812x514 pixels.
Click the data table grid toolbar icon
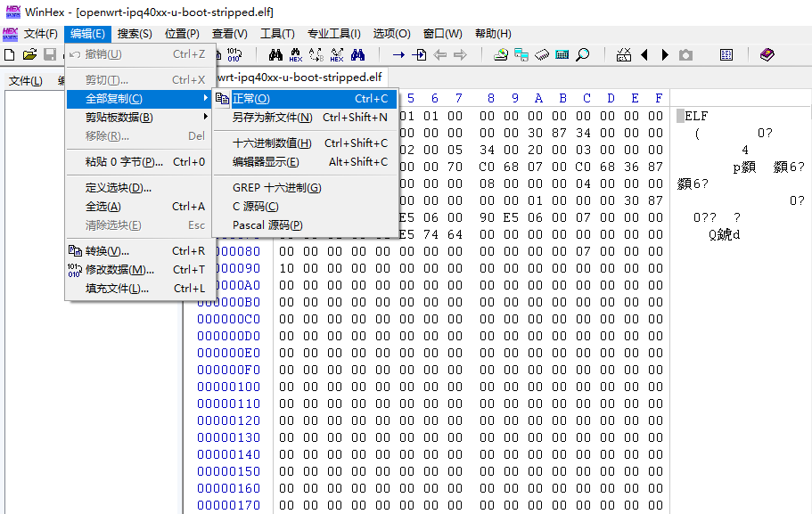pos(726,55)
